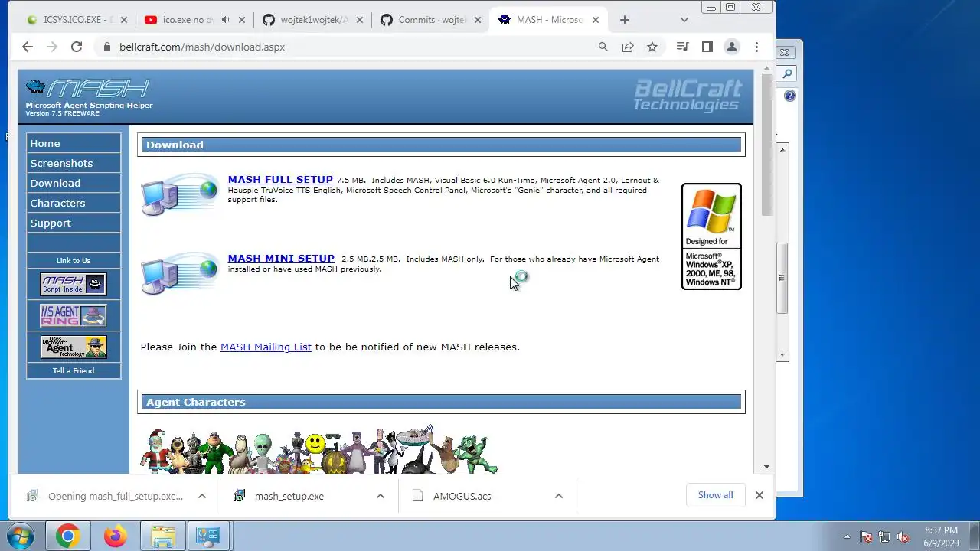Screen dimensions: 980x551
Task: Open the Windows Start button
Action: tap(21, 536)
